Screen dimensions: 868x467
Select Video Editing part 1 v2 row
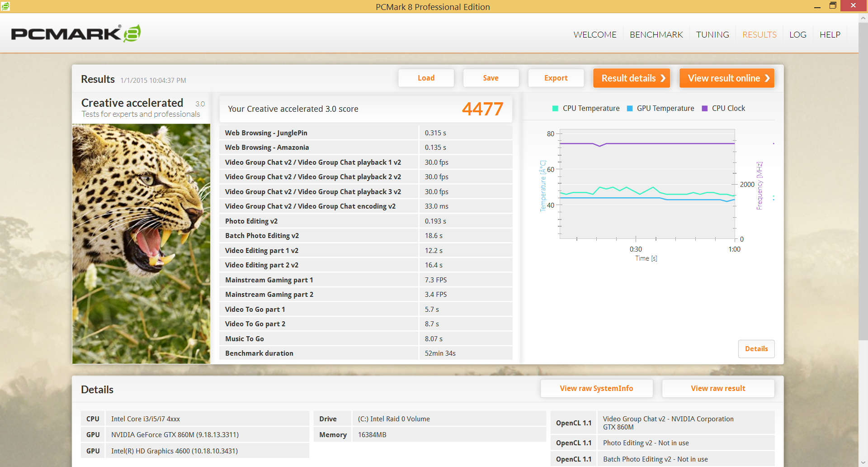pyautogui.click(x=366, y=250)
